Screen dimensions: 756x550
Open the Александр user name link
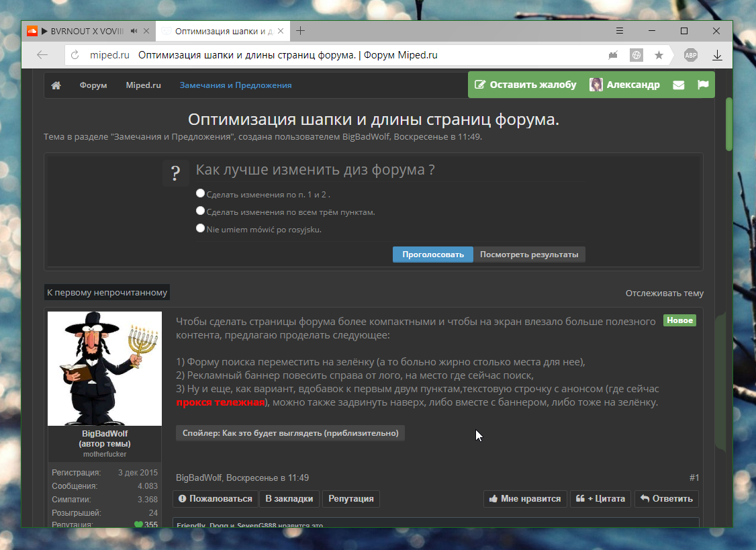click(x=632, y=85)
